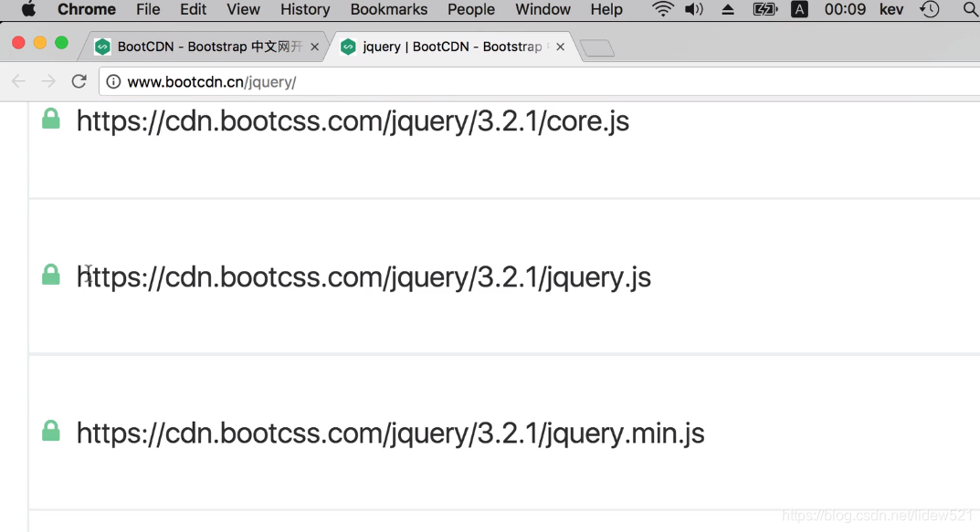Image resolution: width=980 pixels, height=532 pixels.
Task: Click the browser forward arrow
Action: click(x=48, y=81)
